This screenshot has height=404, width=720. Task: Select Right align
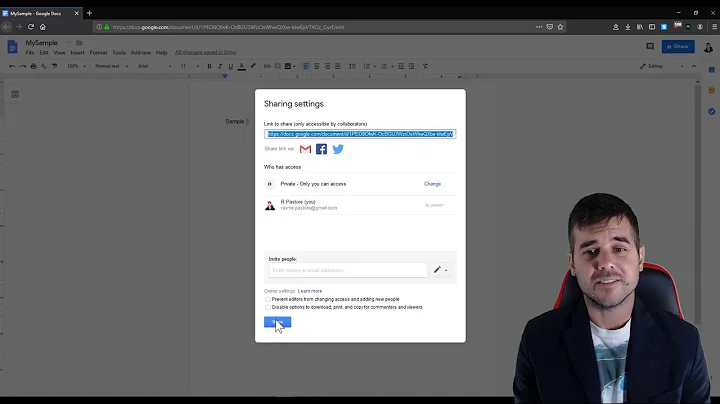click(x=327, y=66)
